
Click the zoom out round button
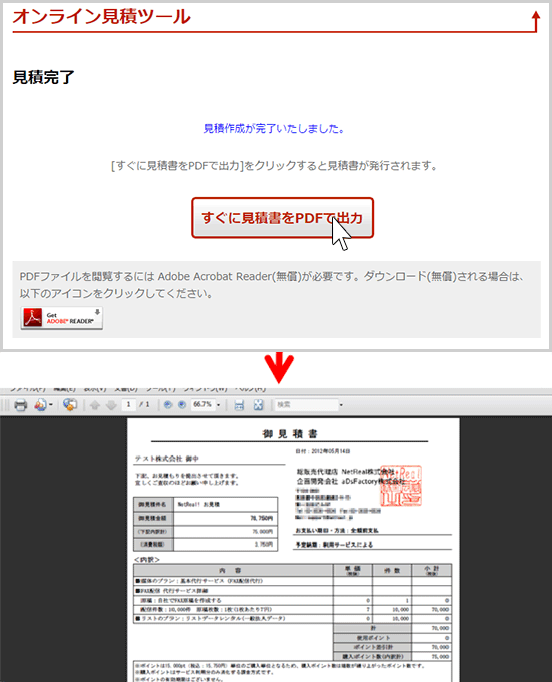coord(167,405)
